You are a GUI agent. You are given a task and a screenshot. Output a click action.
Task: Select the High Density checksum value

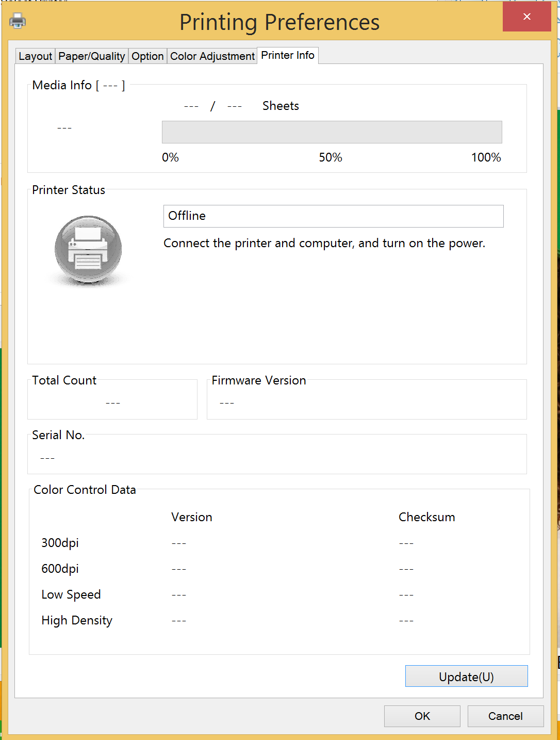point(406,621)
